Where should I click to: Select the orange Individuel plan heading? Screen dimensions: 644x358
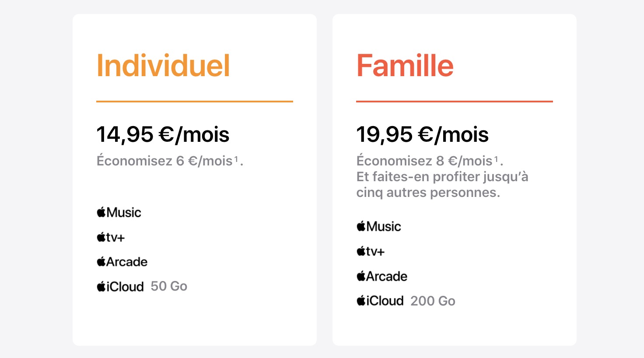[163, 66]
